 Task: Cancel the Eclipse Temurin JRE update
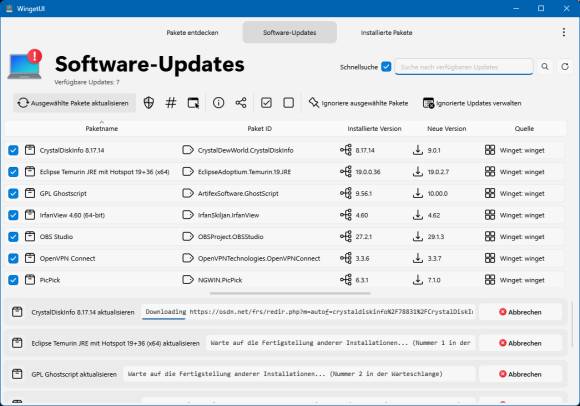[520, 343]
